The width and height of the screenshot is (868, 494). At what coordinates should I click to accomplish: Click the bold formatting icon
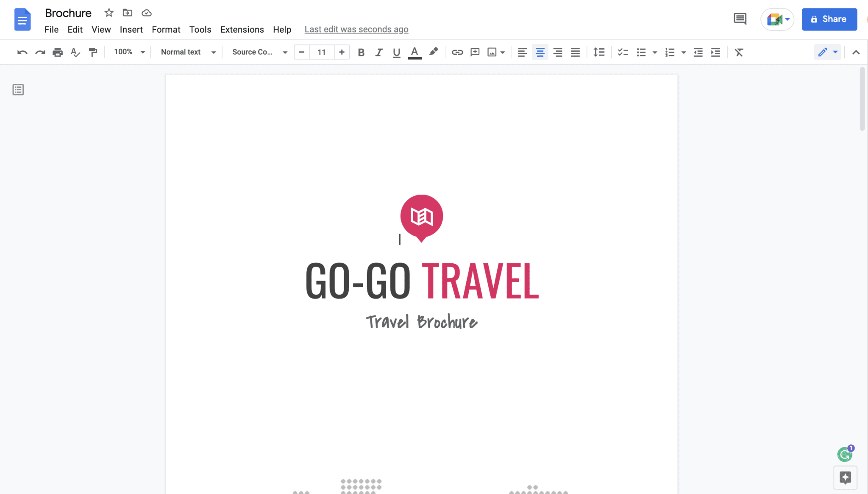coord(361,52)
